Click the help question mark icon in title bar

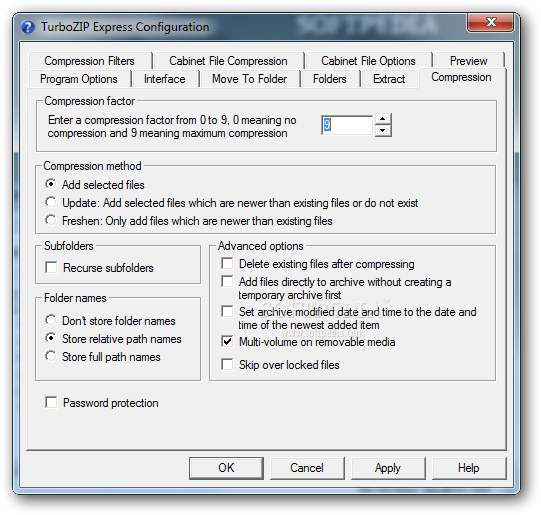tap(28, 27)
